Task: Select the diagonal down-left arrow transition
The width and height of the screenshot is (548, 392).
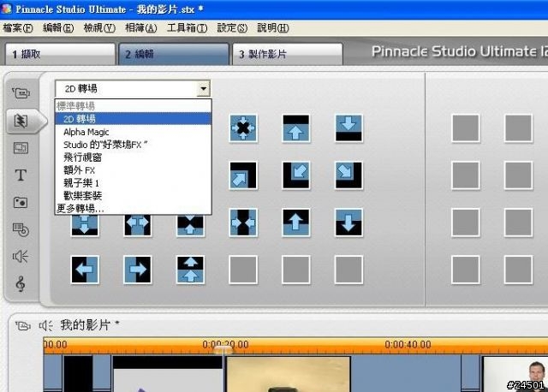Action: tap(295, 175)
